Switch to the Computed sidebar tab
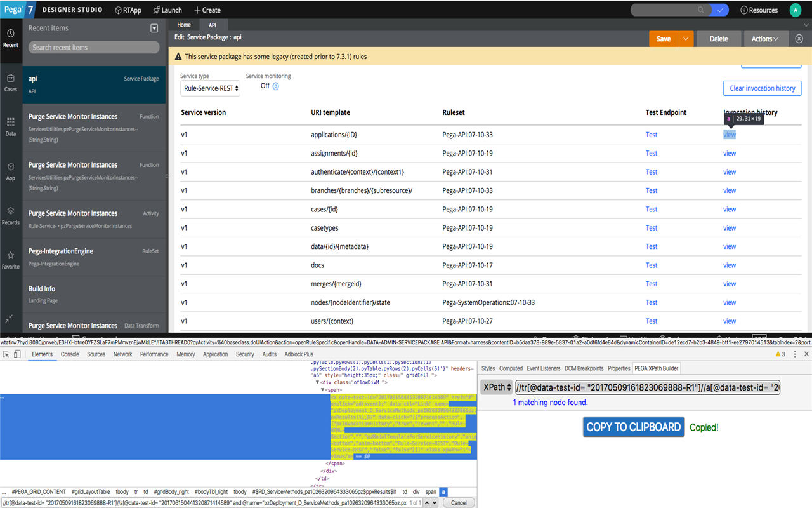This screenshot has height=508, width=812. [511, 368]
